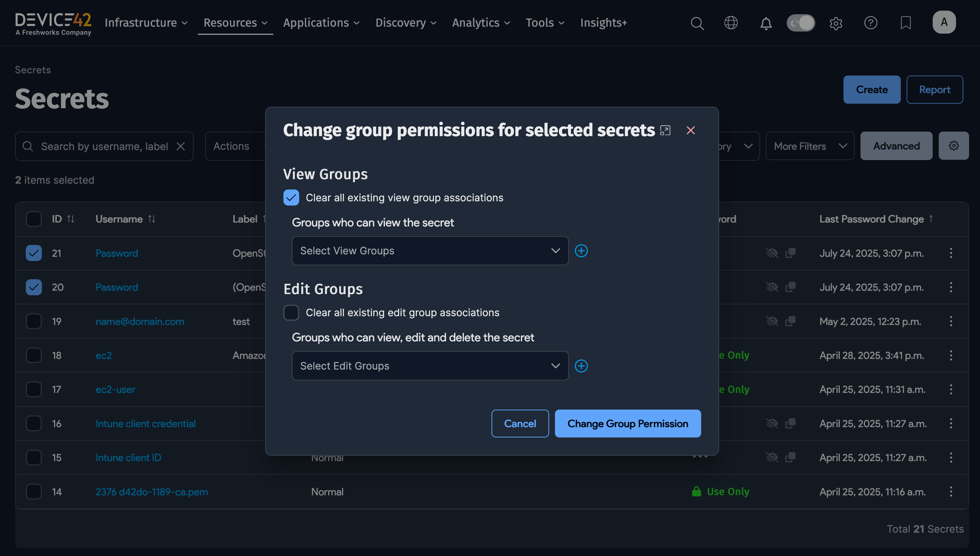Expand the Select Edit Groups dropdown
Viewport: 980px width, 556px height.
point(430,366)
